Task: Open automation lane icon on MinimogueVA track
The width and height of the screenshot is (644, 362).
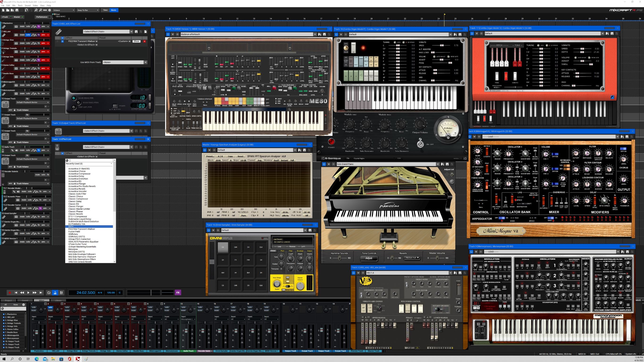Action: tap(34, 85)
